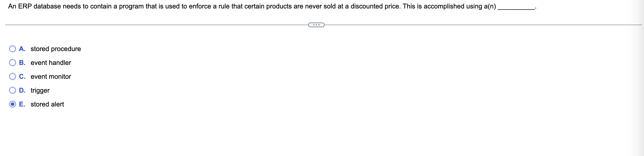Click the ellipsis expander on the divider line
This screenshot has height=156, width=644.
316,25
